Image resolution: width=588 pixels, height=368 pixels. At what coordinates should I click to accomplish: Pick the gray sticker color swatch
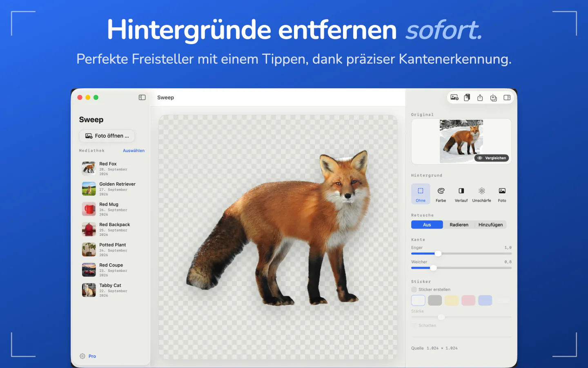point(435,301)
